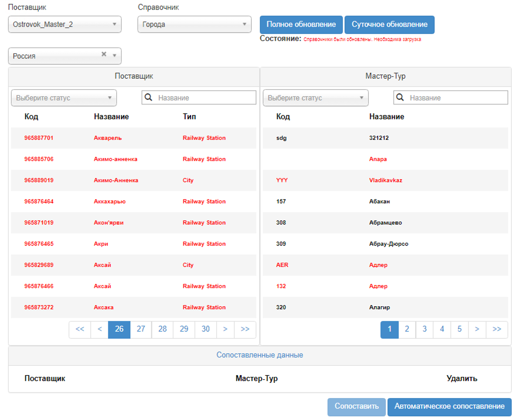Open Мастер-Тур status filter dropdown
Screen dimensions: 520x420
[315, 98]
